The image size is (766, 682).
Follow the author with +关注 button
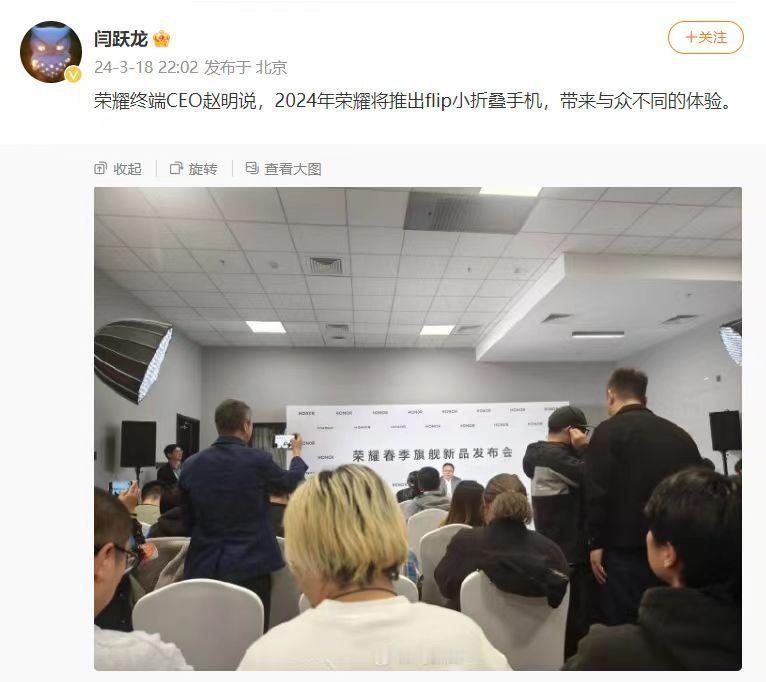point(705,38)
